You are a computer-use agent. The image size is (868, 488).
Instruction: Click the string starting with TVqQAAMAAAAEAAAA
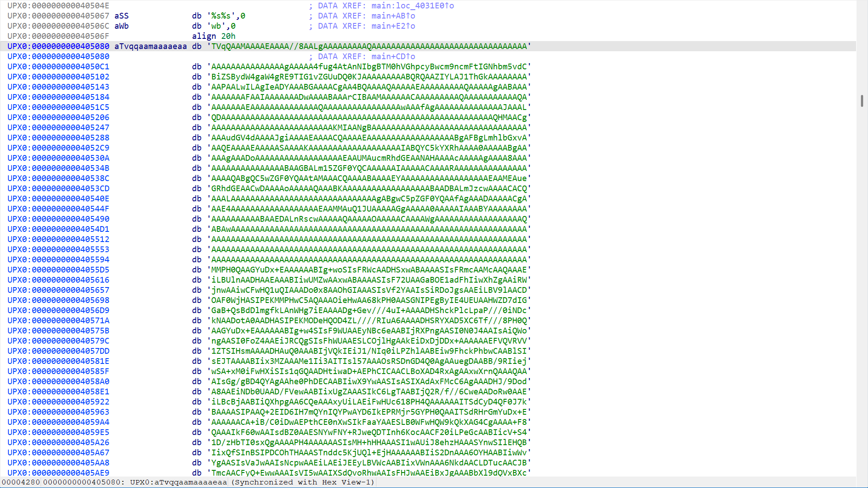[x=369, y=46]
